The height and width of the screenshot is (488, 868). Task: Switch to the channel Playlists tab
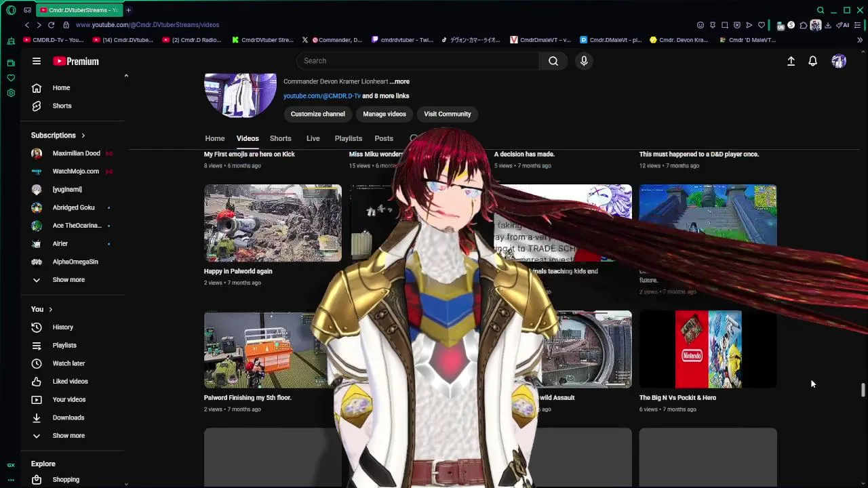349,138
